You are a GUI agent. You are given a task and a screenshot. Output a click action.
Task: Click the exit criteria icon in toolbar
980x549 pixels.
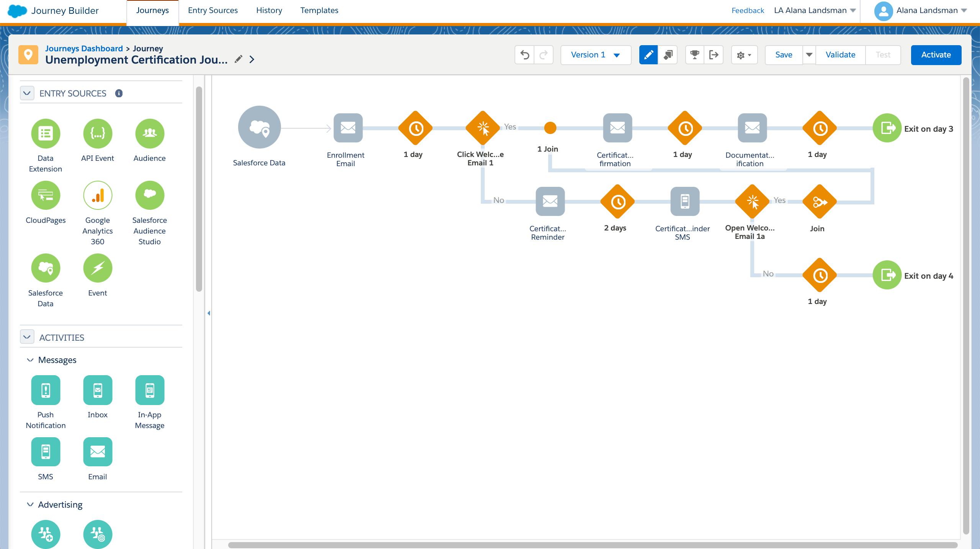714,55
